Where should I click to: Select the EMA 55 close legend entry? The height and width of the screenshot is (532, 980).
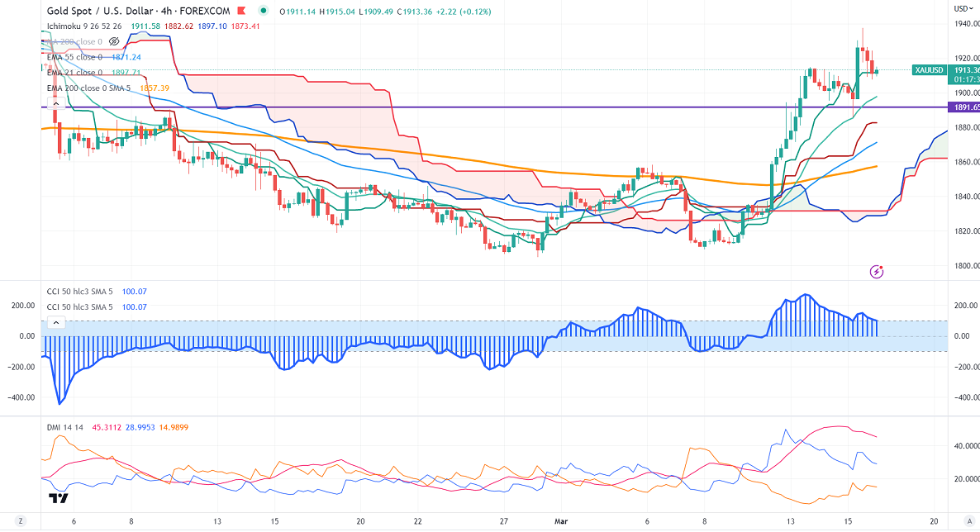(x=74, y=57)
